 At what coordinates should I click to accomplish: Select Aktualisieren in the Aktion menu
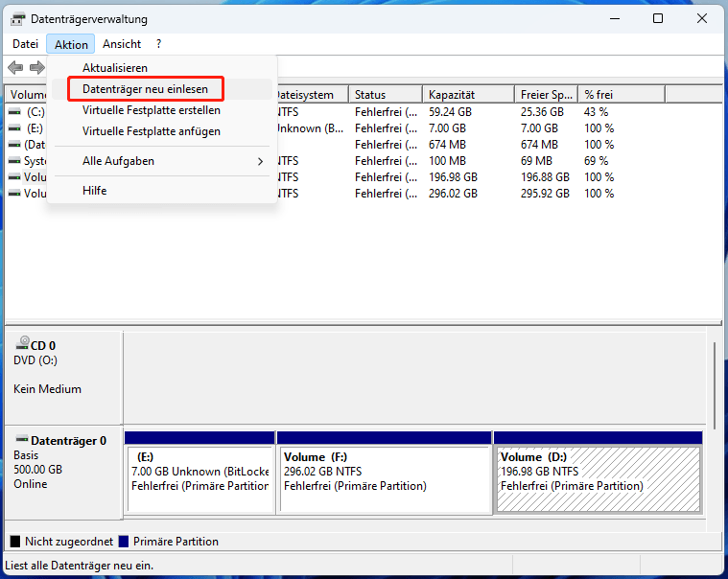[115, 68]
